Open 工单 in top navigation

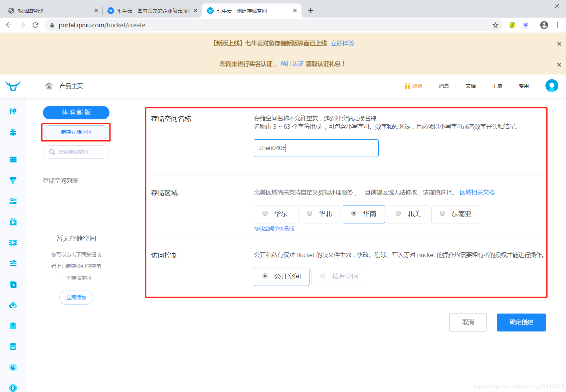click(497, 86)
